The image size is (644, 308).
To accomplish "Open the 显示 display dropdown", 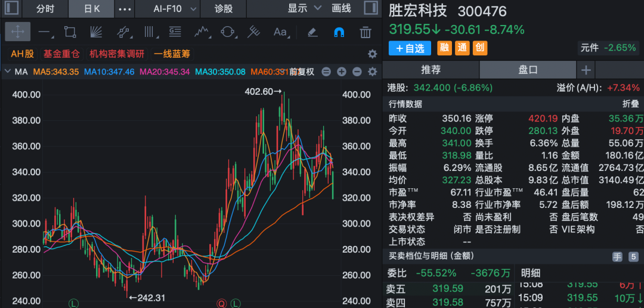I will tap(304, 8).
